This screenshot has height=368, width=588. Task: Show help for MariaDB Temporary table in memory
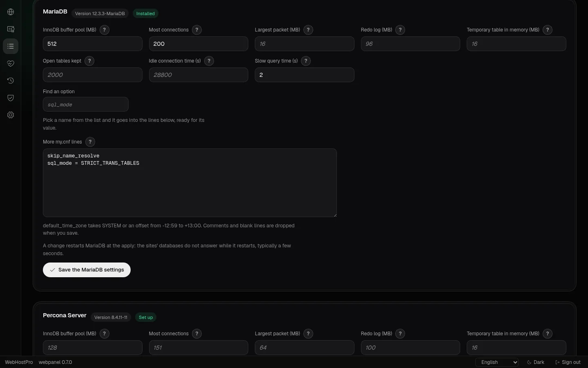click(548, 30)
